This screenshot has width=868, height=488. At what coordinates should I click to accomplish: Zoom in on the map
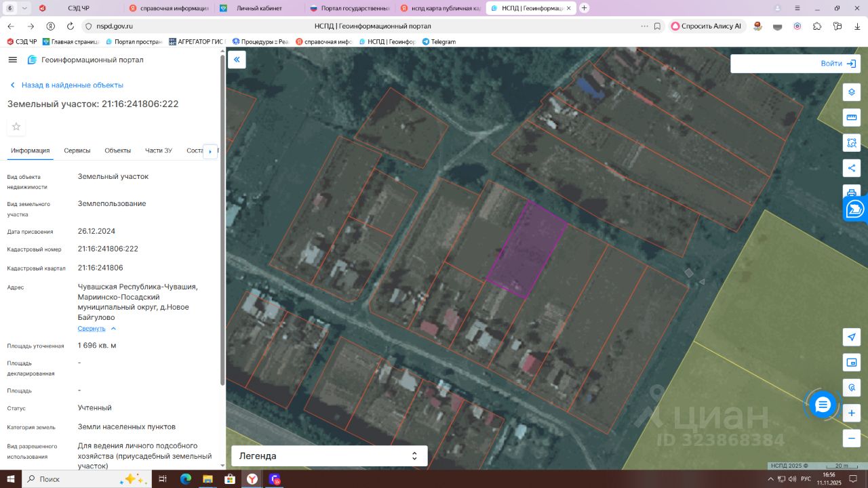[x=852, y=413]
